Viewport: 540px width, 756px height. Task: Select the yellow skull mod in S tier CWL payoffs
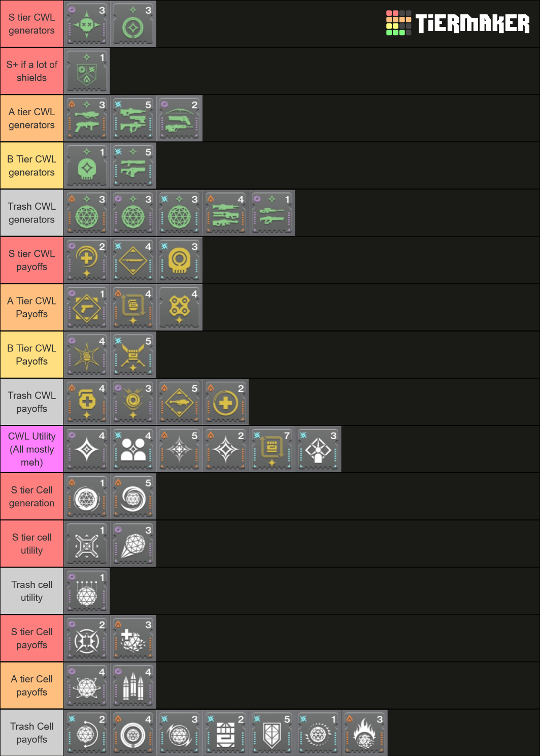point(180,260)
